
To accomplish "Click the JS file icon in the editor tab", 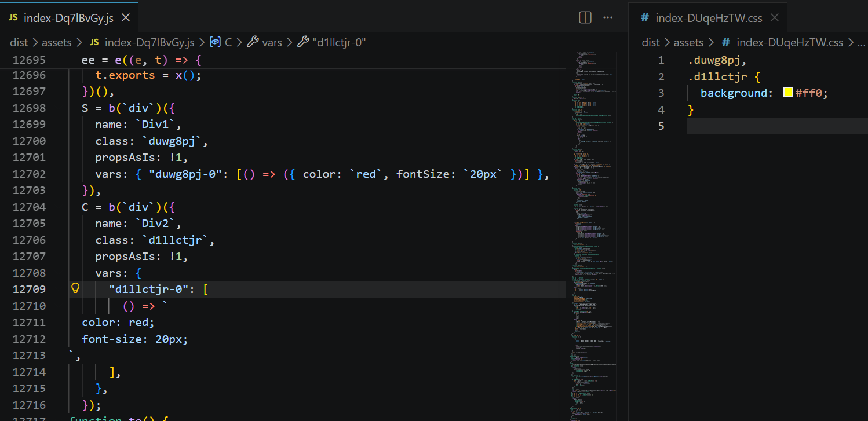I will click(x=13, y=18).
